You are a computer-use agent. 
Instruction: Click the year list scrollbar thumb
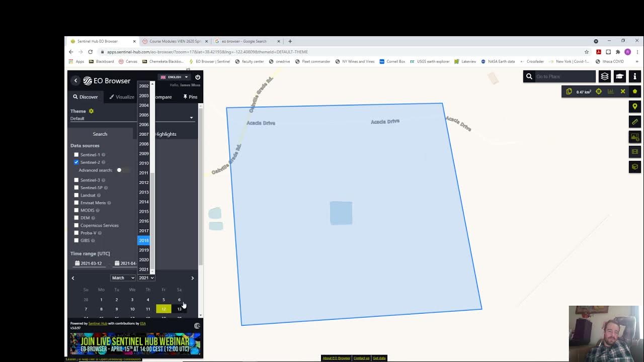point(152,220)
